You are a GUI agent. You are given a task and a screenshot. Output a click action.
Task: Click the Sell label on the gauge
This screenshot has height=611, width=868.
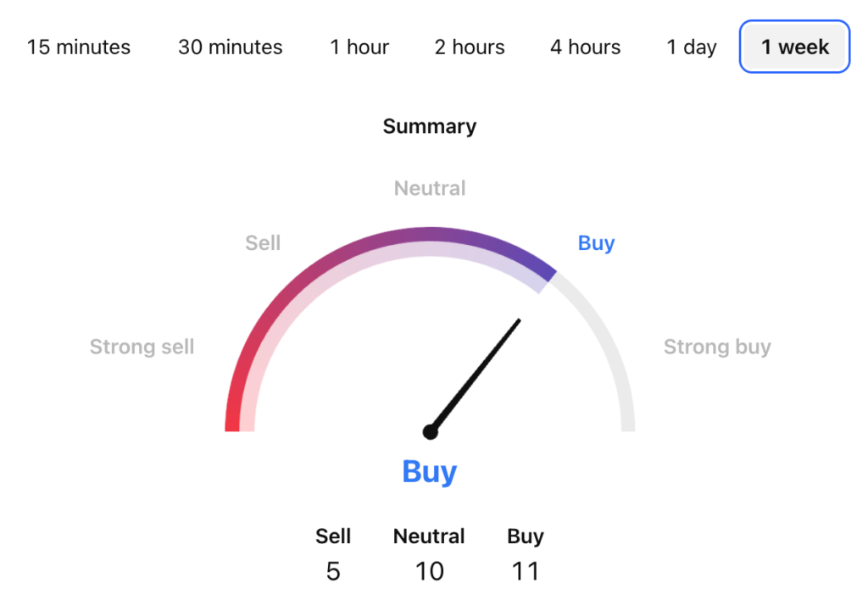(x=263, y=243)
